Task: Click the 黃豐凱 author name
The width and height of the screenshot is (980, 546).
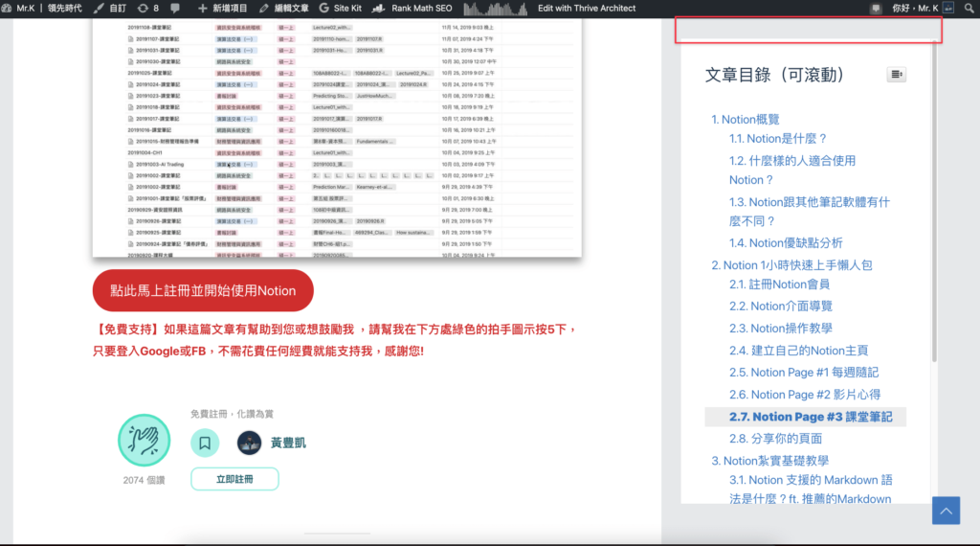Action: tap(288, 444)
